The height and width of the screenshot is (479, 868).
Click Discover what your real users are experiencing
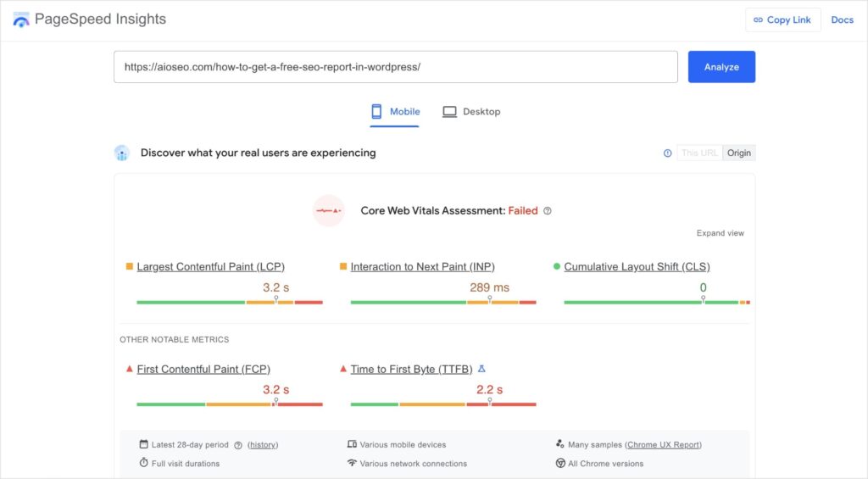point(258,153)
